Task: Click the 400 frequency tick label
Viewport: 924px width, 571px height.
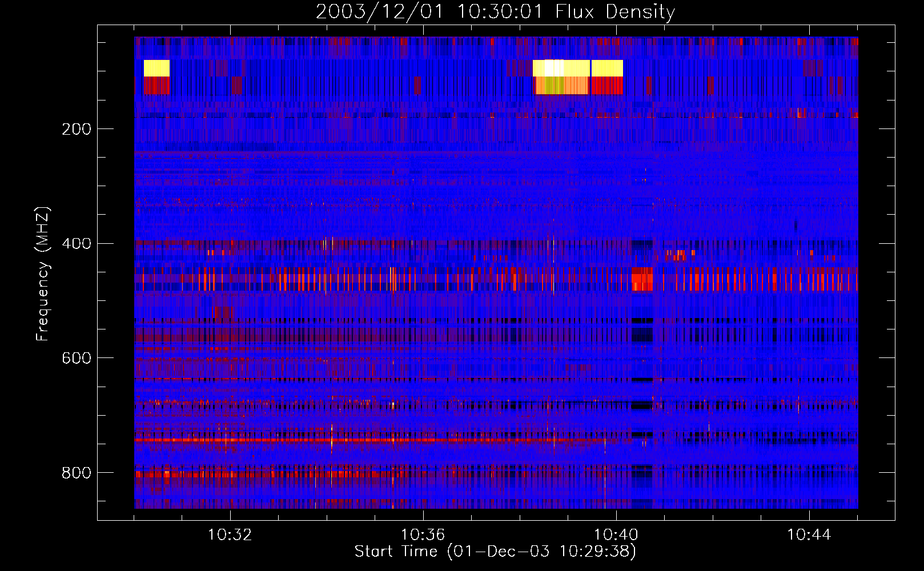Action: tap(77, 244)
